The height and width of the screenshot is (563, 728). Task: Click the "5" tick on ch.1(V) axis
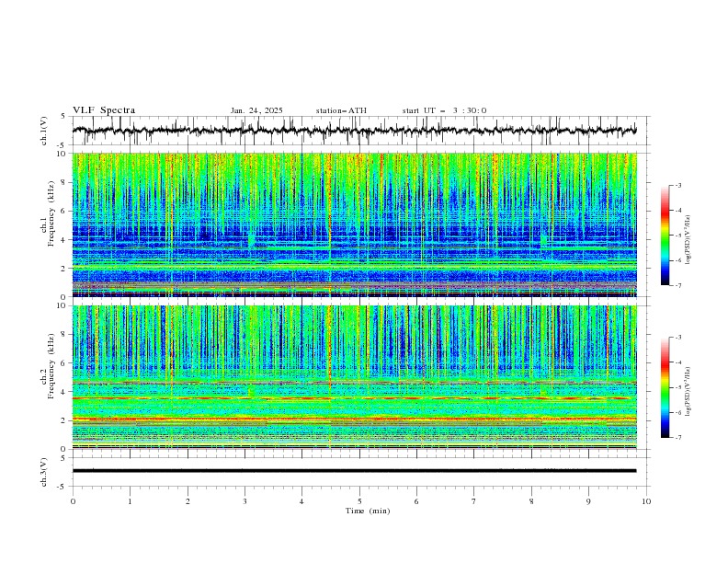63,117
